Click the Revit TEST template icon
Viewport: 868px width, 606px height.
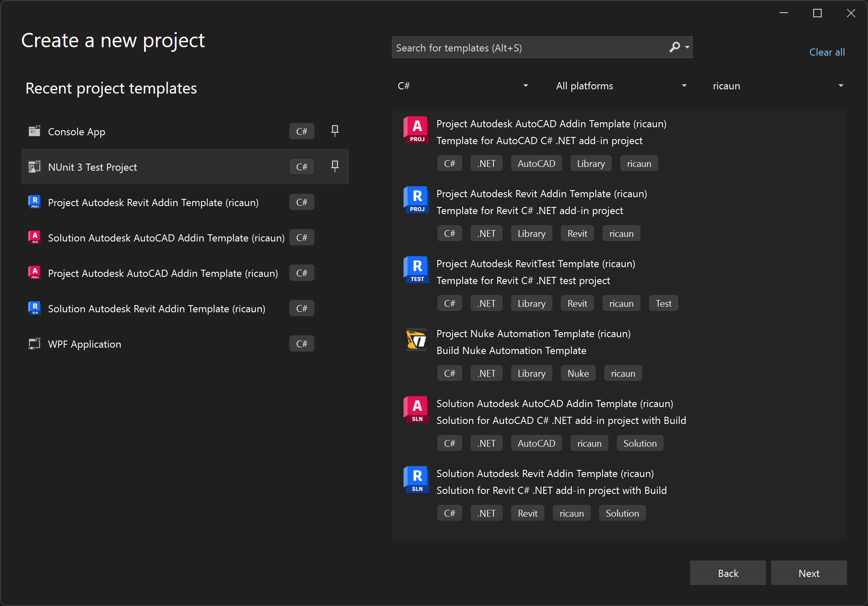[416, 270]
